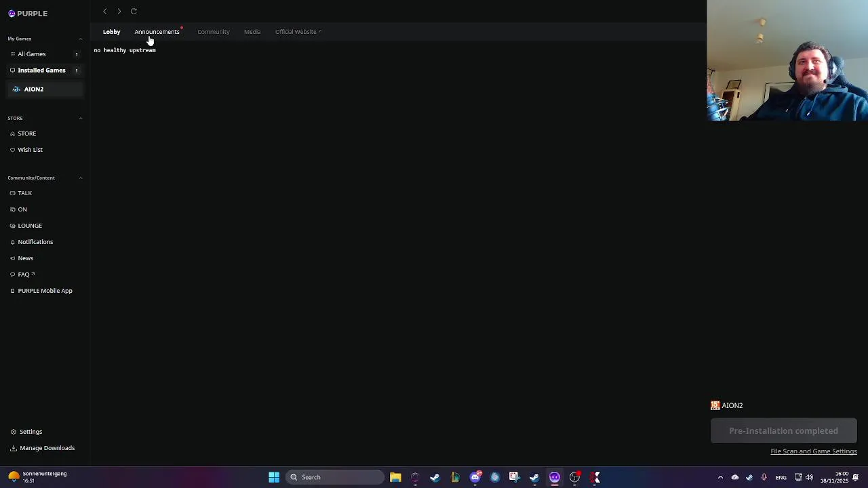
Task: Open the first Steam taskbar icon
Action: [x=435, y=477]
